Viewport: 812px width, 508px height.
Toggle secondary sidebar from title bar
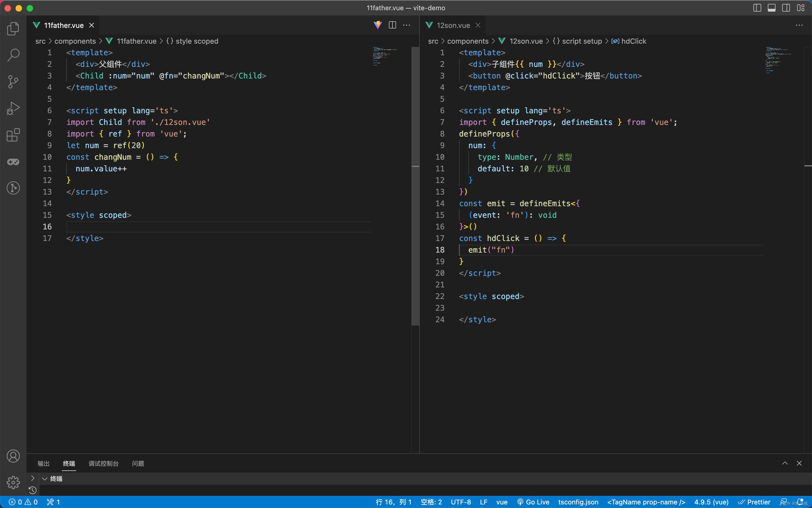786,8
